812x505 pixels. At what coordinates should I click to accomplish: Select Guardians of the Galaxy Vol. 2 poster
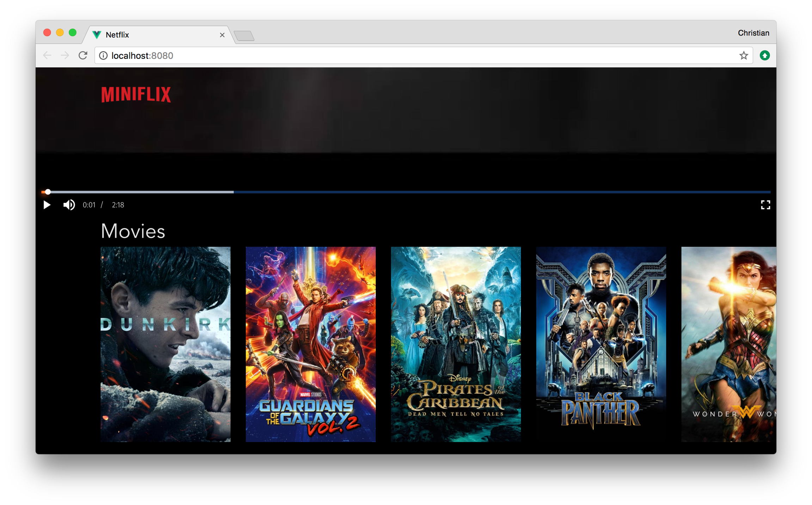pos(310,344)
